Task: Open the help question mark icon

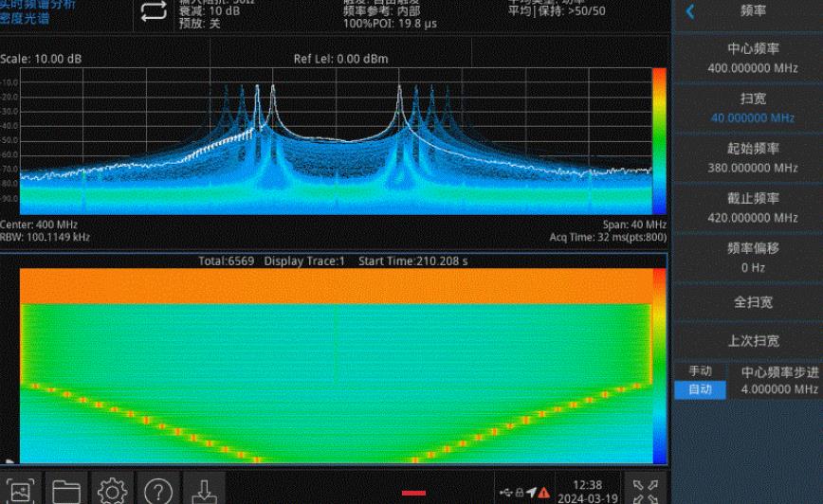Action: pos(157,490)
